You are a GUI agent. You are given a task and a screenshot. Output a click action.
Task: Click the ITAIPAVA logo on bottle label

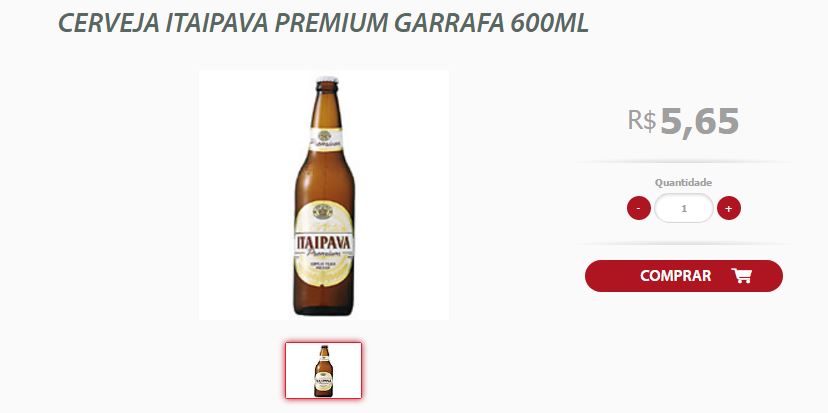(x=323, y=243)
